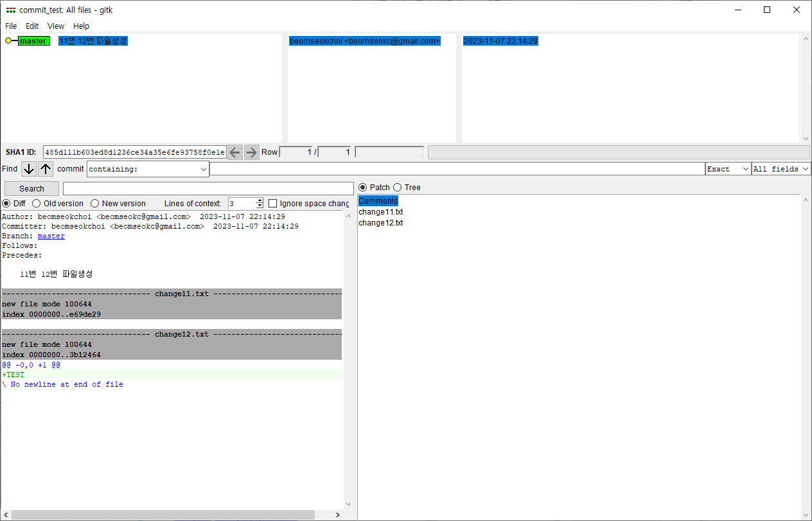Open the File menu
The image size is (812, 521).
10,26
